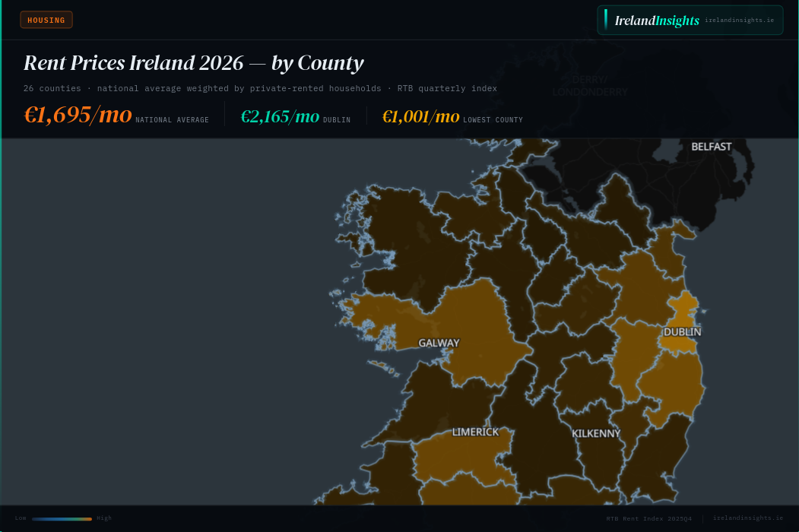
Task: Click the €1,001/mo lowest county figure
Action: [x=421, y=117]
